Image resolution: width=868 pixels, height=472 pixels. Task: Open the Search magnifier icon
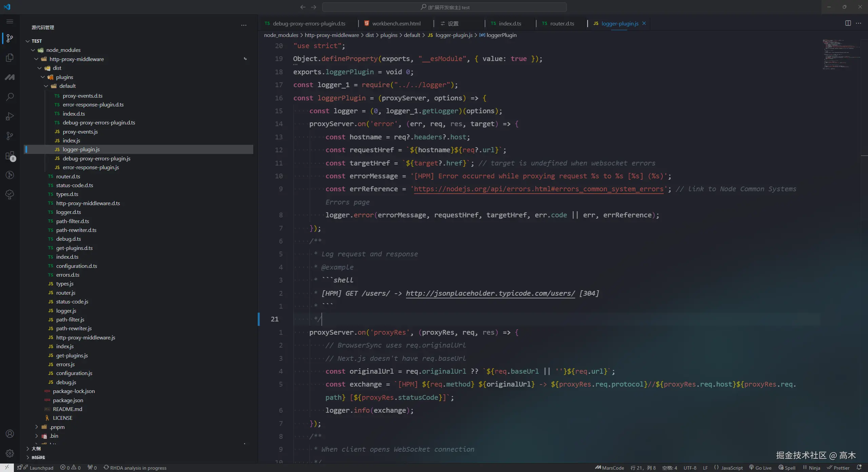click(x=10, y=97)
